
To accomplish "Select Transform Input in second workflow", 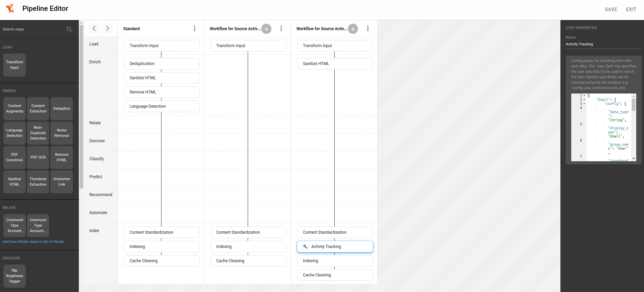I will pos(248,46).
